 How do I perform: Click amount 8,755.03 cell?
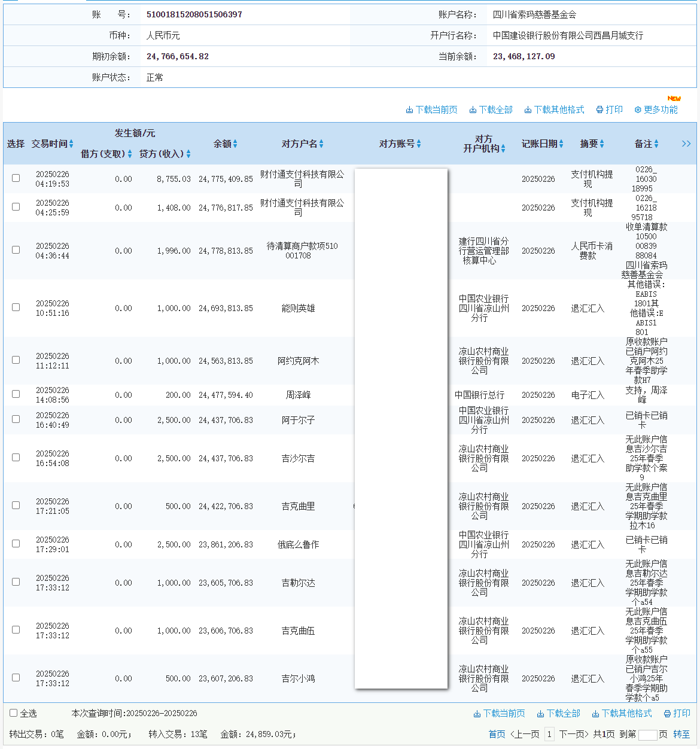(x=174, y=179)
